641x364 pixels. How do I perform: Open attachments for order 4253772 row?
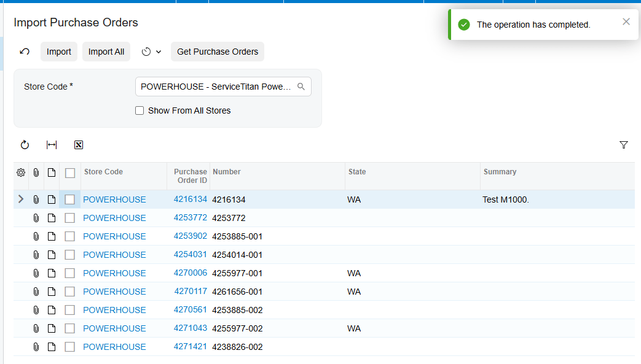point(36,218)
